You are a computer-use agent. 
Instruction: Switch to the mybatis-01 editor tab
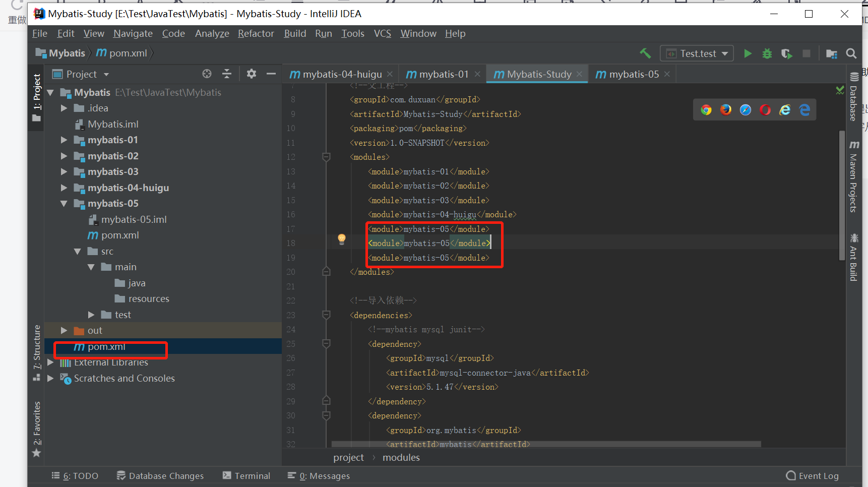443,74
